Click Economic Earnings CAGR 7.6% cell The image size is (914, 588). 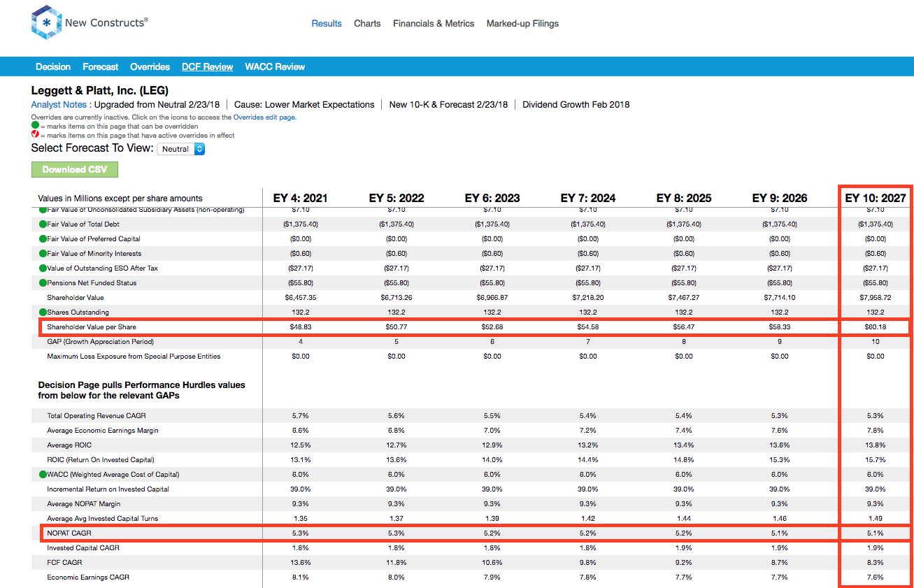point(876,578)
